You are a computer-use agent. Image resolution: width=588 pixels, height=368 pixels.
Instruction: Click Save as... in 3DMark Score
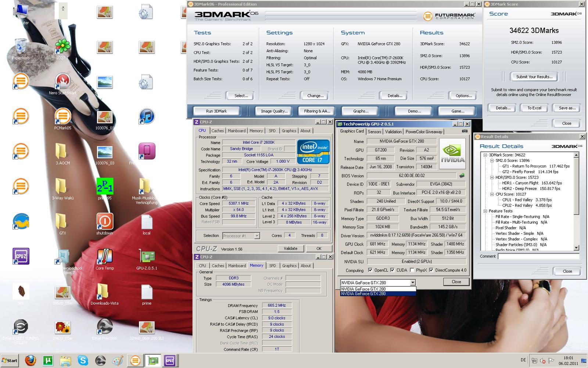pos(567,108)
